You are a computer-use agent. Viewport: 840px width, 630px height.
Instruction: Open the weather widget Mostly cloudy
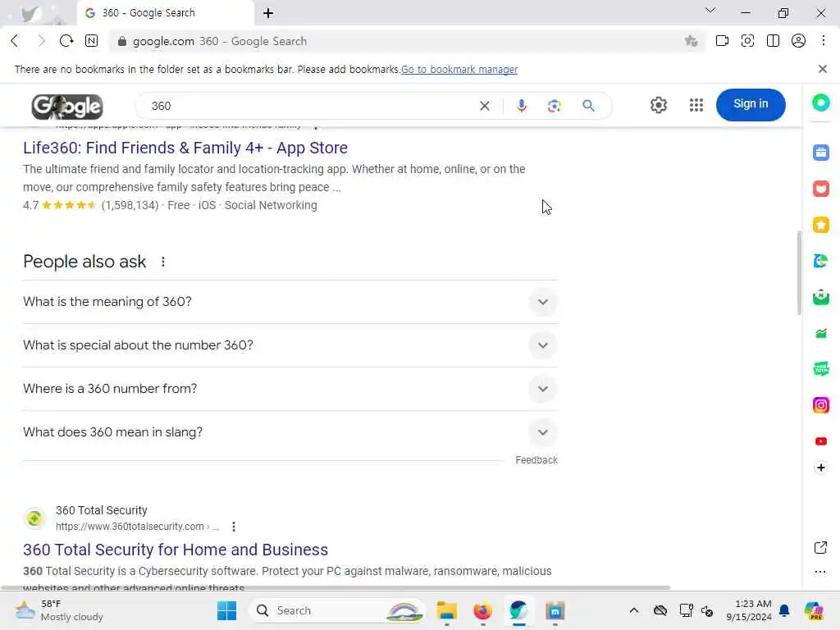59,610
